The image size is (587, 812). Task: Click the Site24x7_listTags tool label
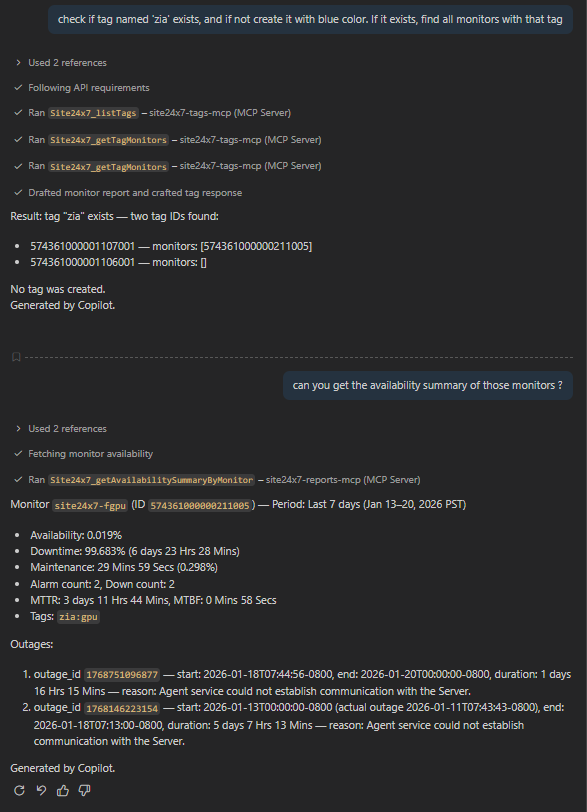[93, 113]
